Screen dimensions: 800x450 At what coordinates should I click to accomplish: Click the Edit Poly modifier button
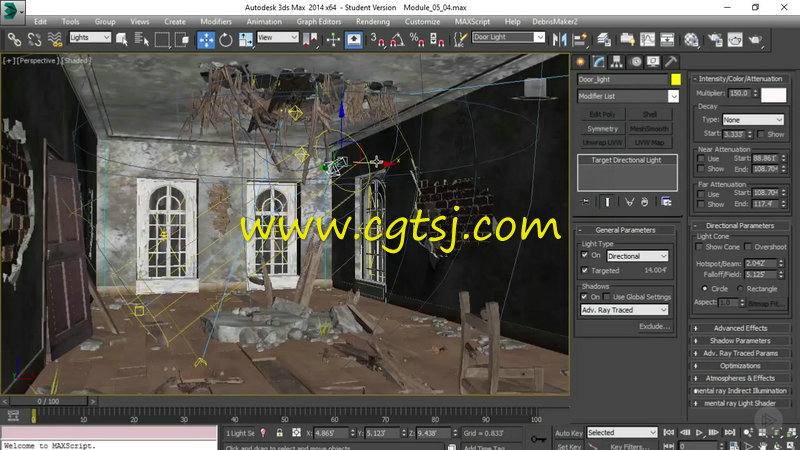click(x=602, y=114)
